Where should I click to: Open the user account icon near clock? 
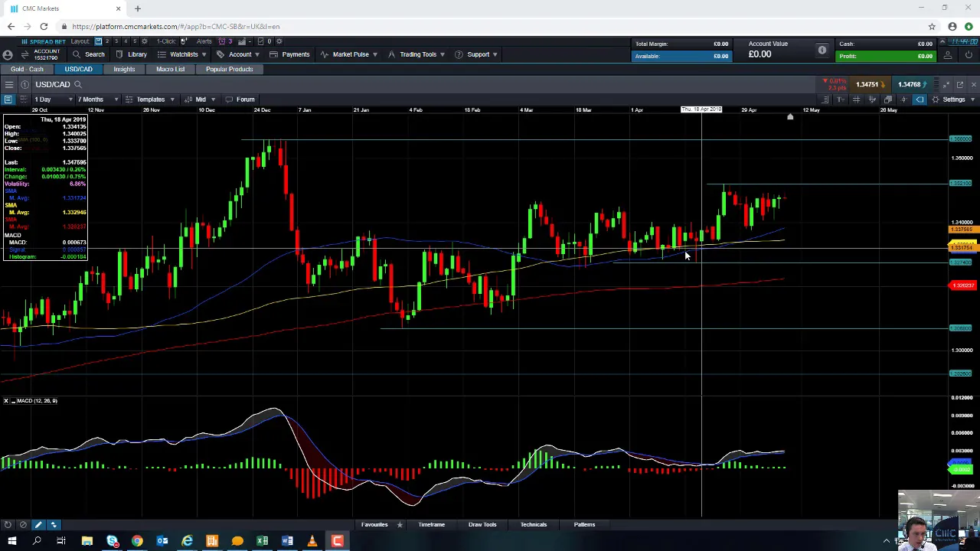(x=947, y=55)
